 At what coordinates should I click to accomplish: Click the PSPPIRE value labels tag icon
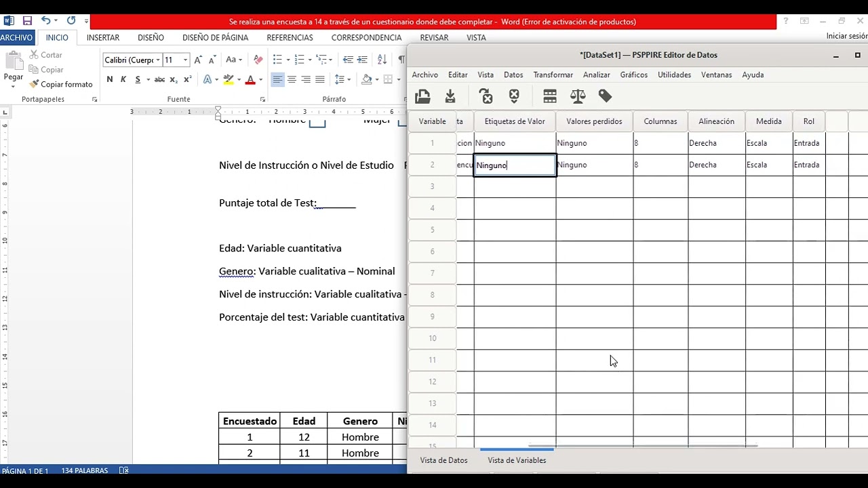click(x=606, y=96)
